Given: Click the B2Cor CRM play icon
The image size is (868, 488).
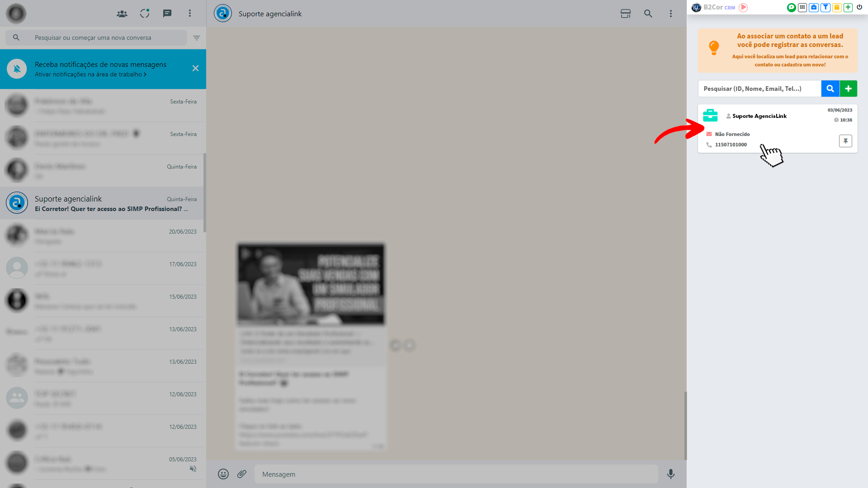Looking at the screenshot, I should tap(743, 7).
